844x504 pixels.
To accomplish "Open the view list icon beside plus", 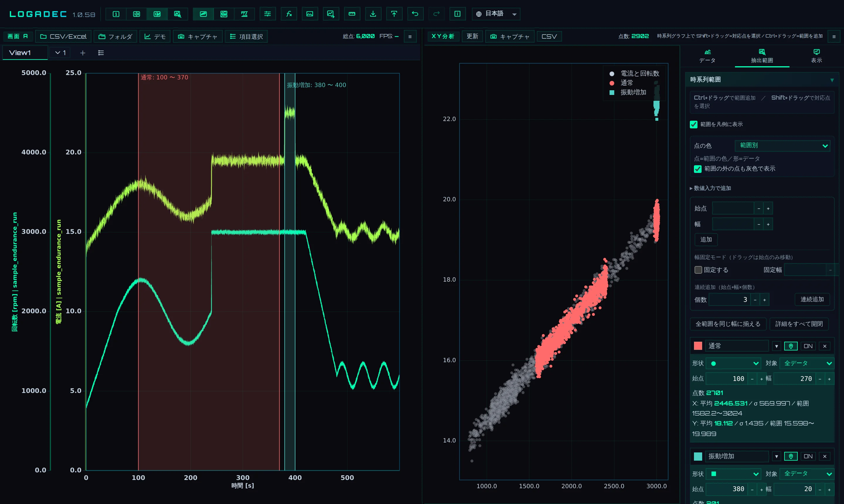I will (x=101, y=53).
